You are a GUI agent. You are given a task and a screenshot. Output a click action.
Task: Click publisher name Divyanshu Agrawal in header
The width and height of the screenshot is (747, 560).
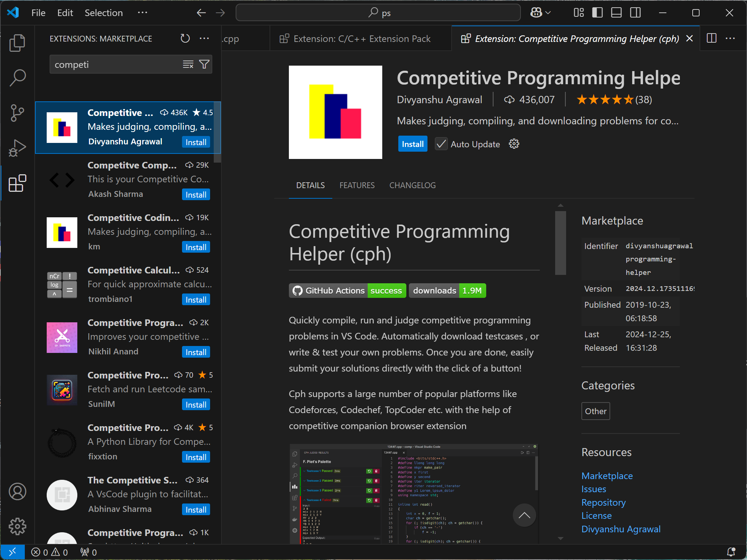440,100
